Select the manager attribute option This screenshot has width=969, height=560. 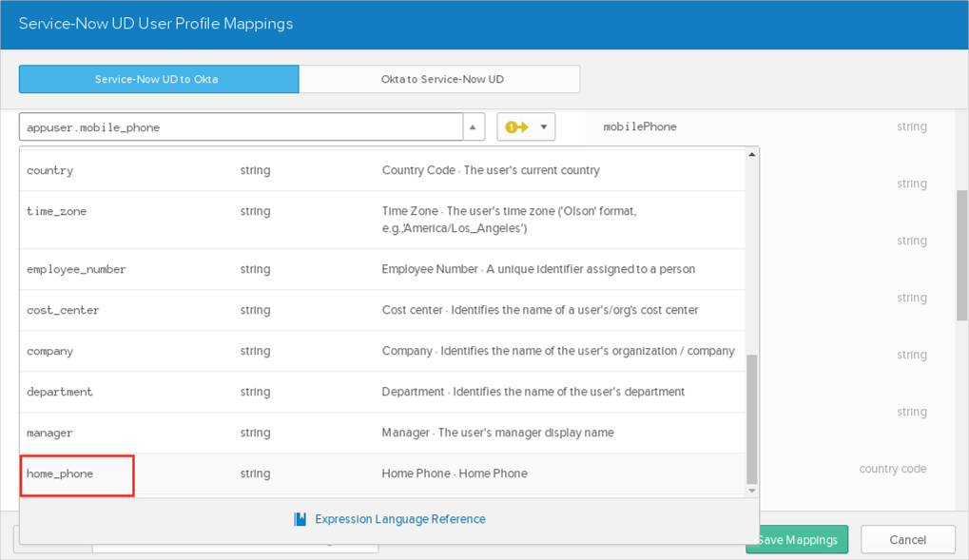pyautogui.click(x=50, y=433)
